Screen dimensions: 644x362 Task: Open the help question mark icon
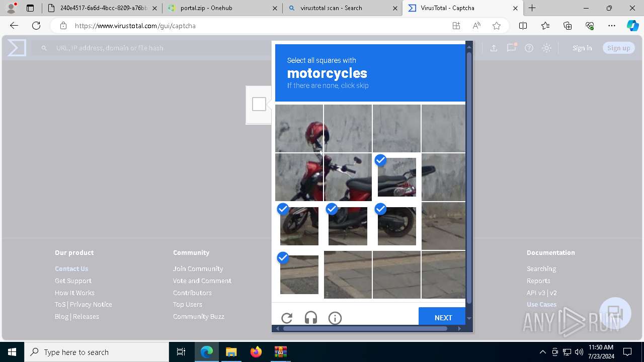tap(529, 48)
